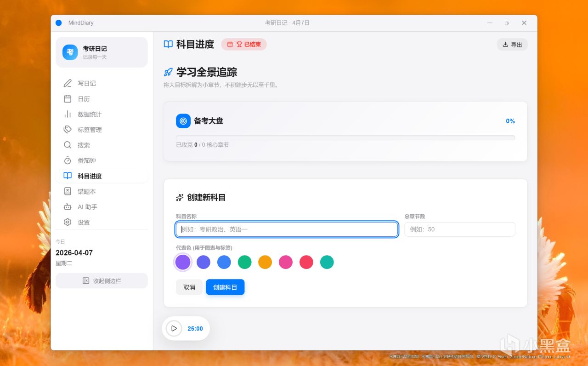Open the 数据统计 bar chart icon
Viewport: 588px width, 366px height.
tap(68, 114)
